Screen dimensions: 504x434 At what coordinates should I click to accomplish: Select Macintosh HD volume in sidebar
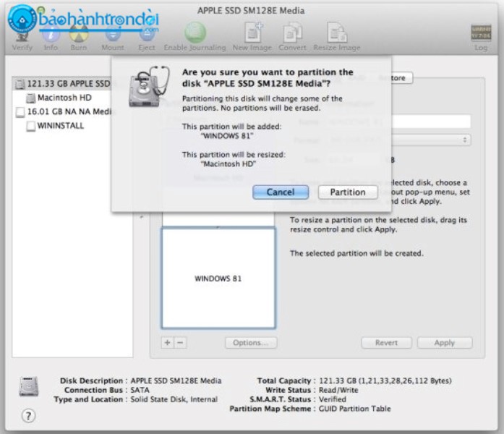click(64, 98)
